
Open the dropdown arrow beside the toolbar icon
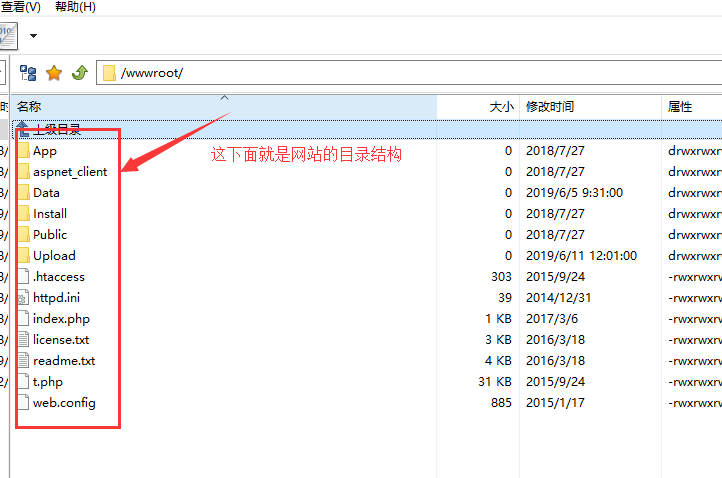pos(33,36)
